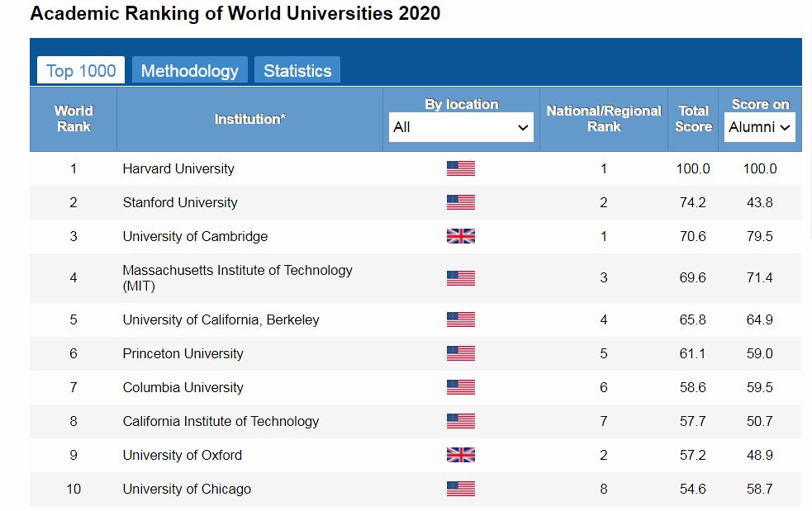Open California Institute of Technology link

[221, 422]
